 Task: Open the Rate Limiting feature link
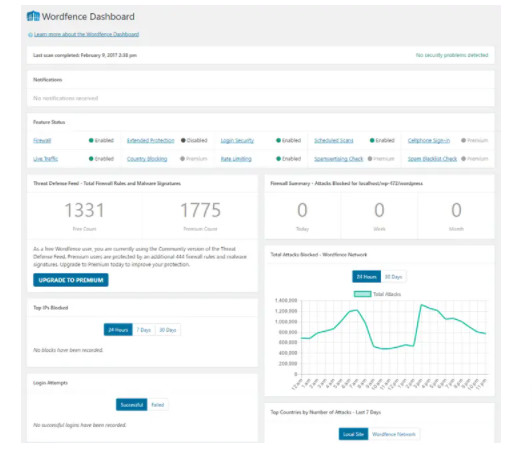click(x=236, y=159)
